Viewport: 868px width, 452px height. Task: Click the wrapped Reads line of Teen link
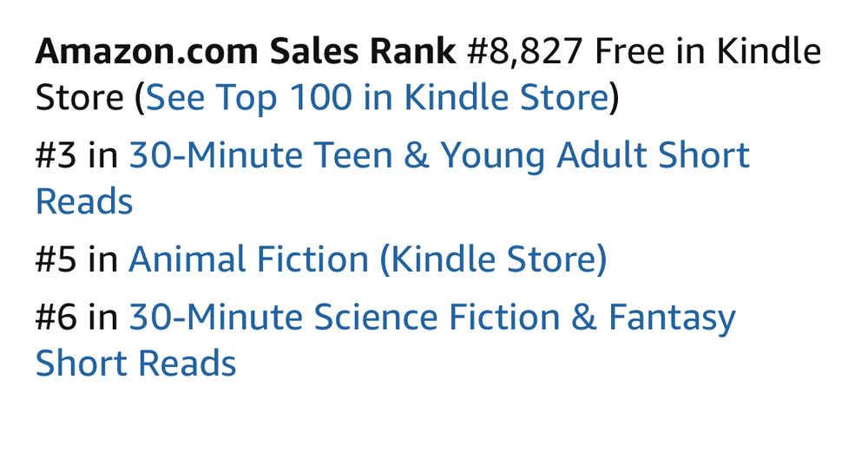(x=84, y=201)
